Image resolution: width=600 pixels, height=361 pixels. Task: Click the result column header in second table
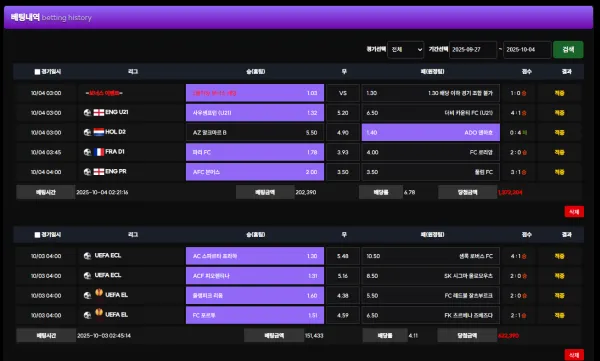coord(567,235)
